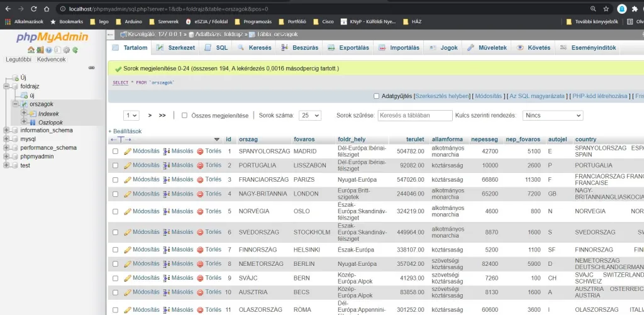644x315 pixels.
Task: Enable the Adatgyűjtés checkbox
Action: (x=376, y=96)
